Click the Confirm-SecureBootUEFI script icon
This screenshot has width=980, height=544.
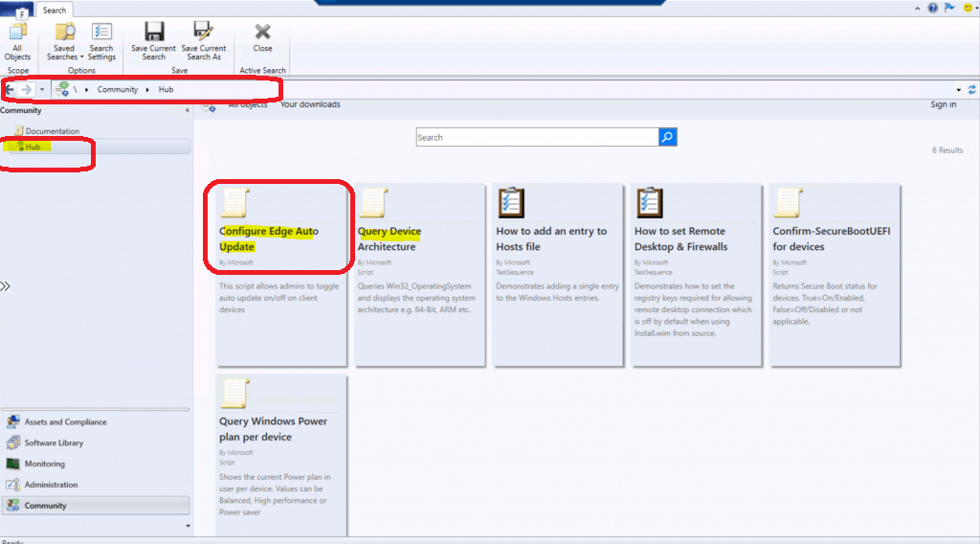pos(789,203)
